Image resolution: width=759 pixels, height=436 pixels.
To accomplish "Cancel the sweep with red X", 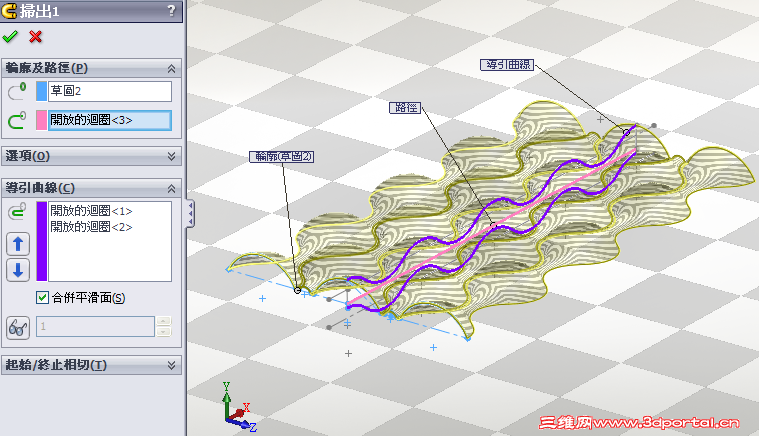I will (x=35, y=36).
